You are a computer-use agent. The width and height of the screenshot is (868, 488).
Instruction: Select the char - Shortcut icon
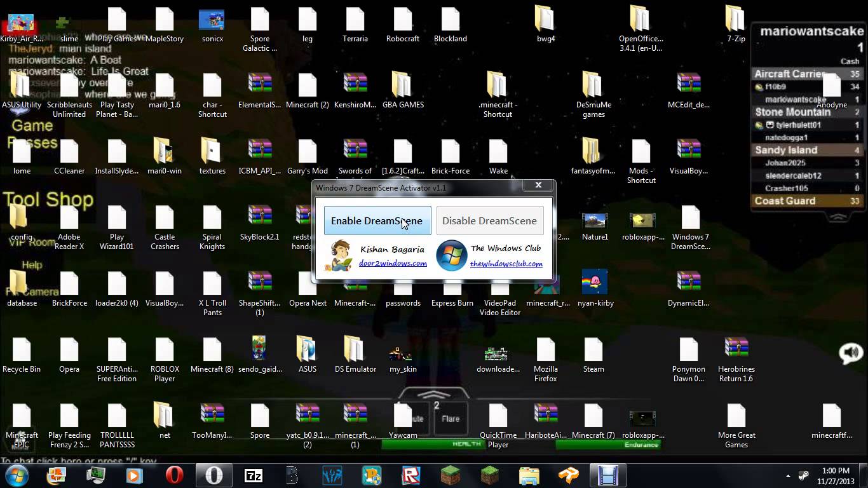[x=212, y=95]
